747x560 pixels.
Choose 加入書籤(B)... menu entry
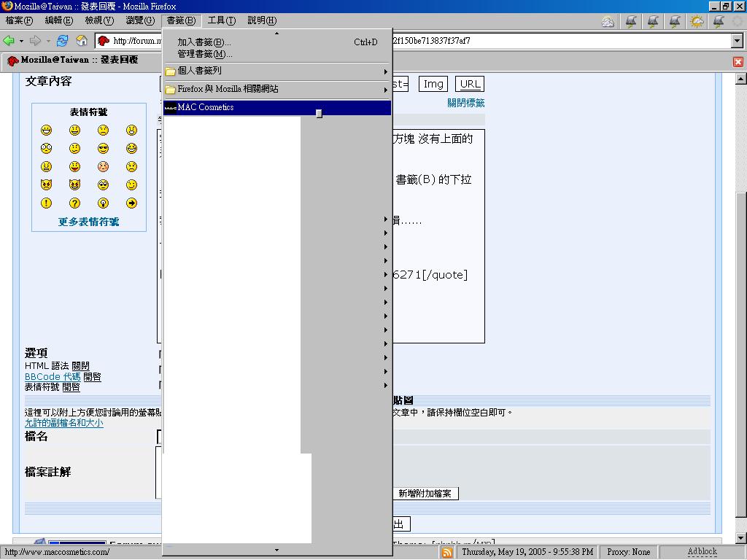[x=276, y=42]
